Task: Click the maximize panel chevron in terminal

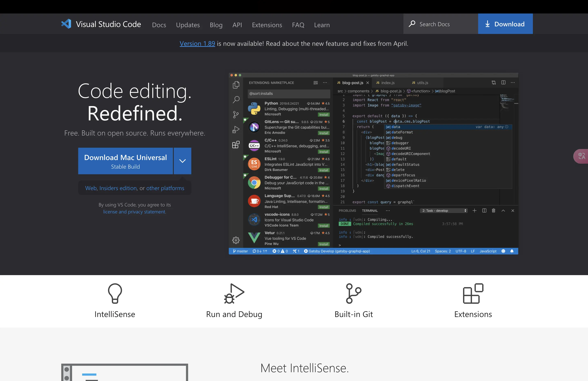Action: pyautogui.click(x=503, y=211)
